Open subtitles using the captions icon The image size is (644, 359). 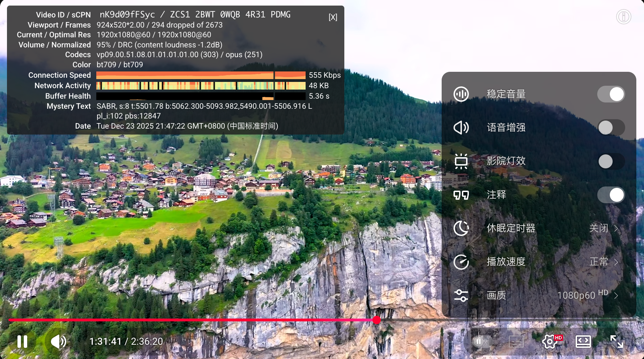[x=516, y=342]
